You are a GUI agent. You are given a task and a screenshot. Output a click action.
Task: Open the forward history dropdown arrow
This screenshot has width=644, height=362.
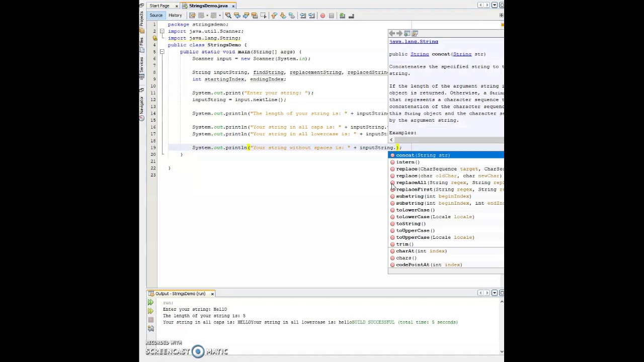click(x=220, y=16)
